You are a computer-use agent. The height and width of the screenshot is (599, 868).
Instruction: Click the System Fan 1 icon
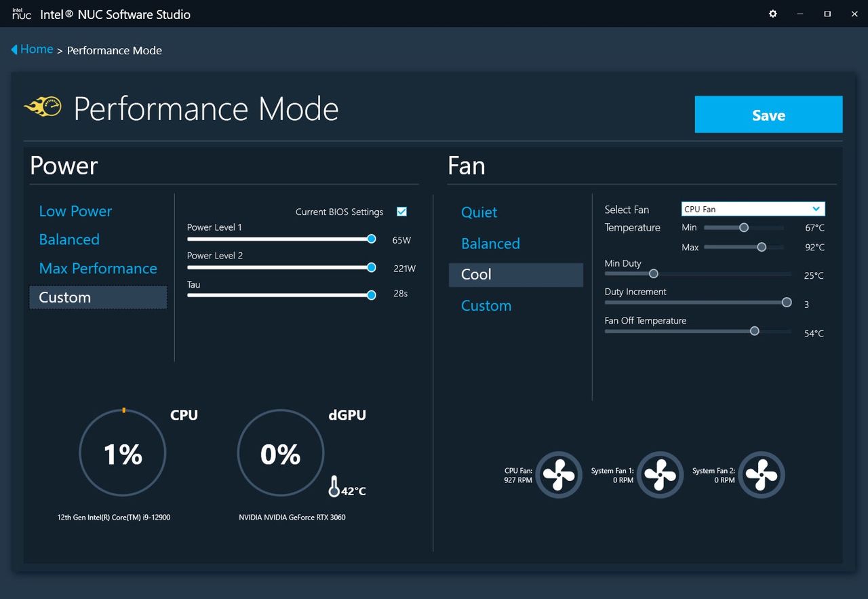pyautogui.click(x=660, y=475)
